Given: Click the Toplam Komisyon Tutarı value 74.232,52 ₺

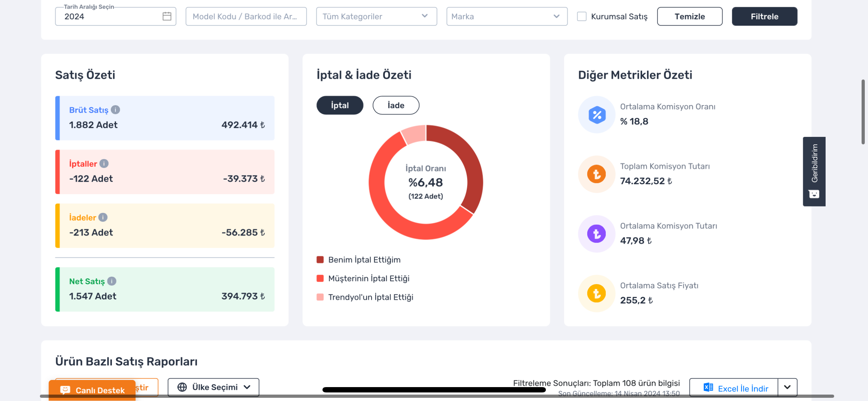Looking at the screenshot, I should (x=646, y=181).
